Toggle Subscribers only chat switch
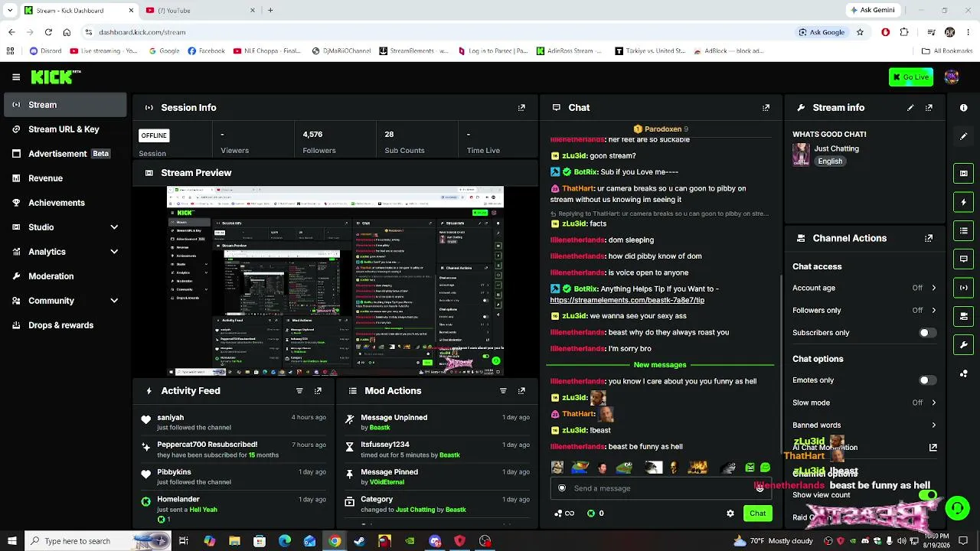Image resolution: width=980 pixels, height=551 pixels. click(927, 333)
